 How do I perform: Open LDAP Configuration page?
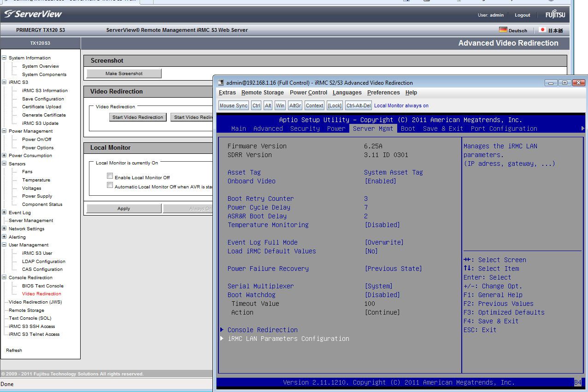(x=44, y=261)
